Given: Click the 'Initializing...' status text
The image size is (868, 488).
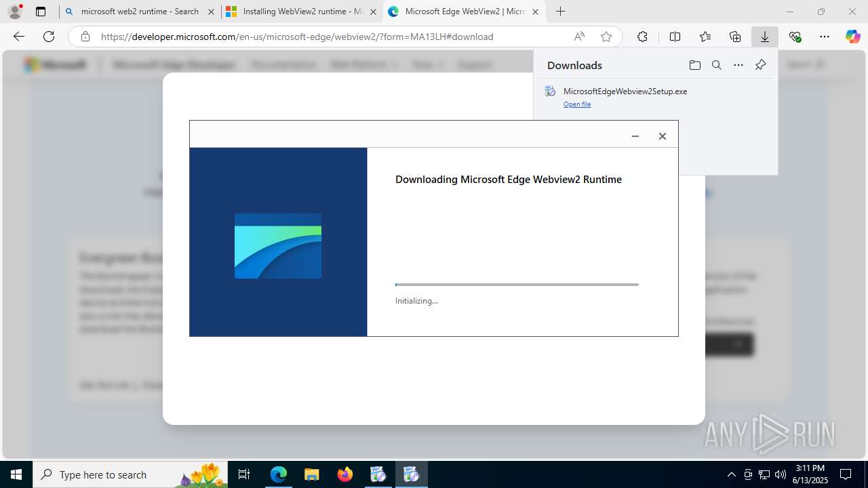Looking at the screenshot, I should (416, 301).
